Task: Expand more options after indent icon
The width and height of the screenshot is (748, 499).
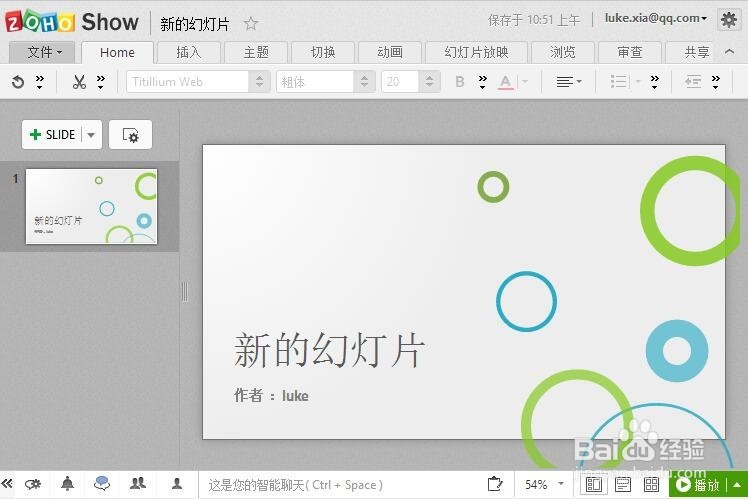Action: (x=715, y=82)
